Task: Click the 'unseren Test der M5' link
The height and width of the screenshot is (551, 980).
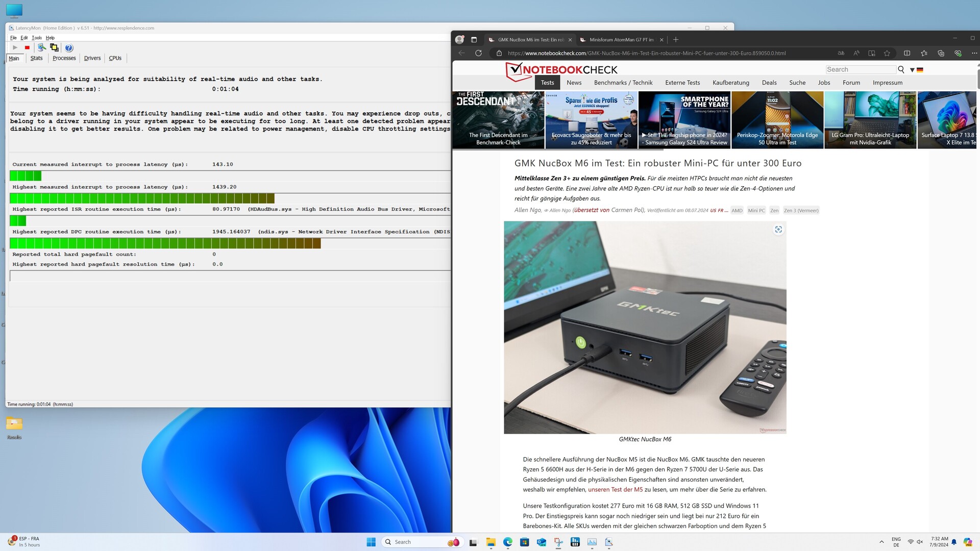Action: click(x=615, y=489)
